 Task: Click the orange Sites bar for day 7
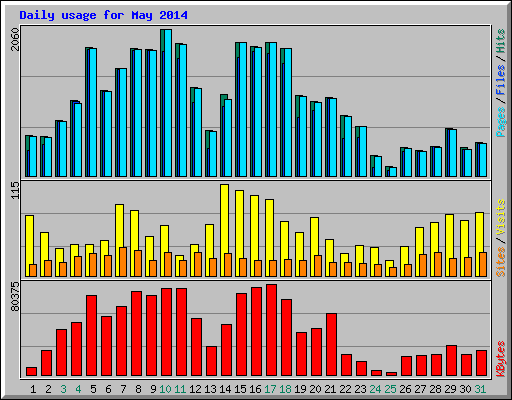click(123, 262)
